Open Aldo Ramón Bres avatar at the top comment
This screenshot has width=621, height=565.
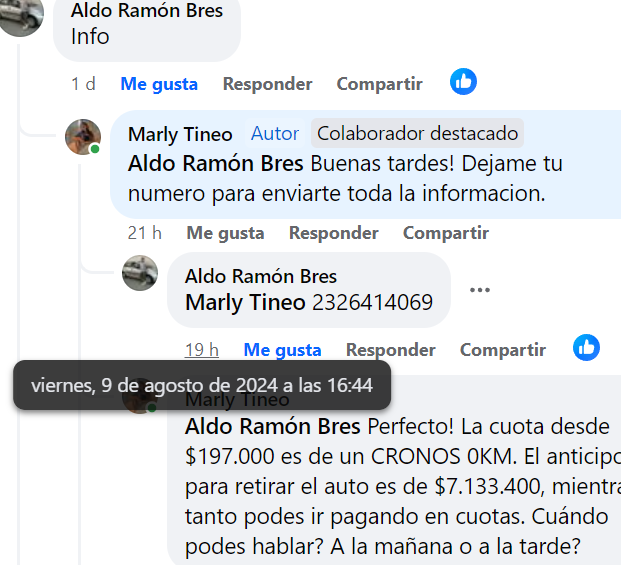(x=21, y=16)
